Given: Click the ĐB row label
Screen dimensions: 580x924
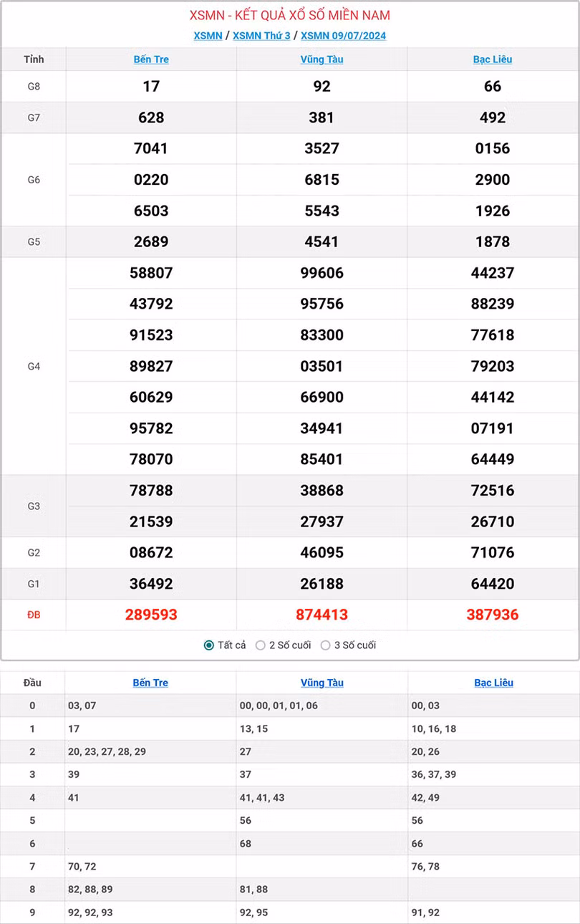Looking at the screenshot, I should coord(34,615).
